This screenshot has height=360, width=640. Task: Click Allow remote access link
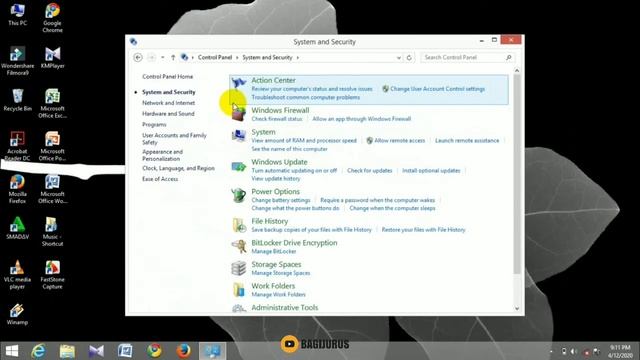400,140
